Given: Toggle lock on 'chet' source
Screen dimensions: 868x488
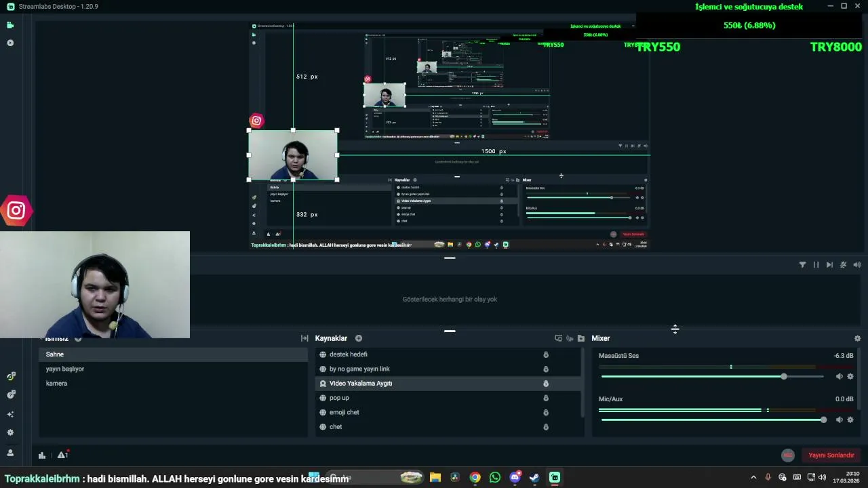Looking at the screenshot, I should [x=546, y=427].
